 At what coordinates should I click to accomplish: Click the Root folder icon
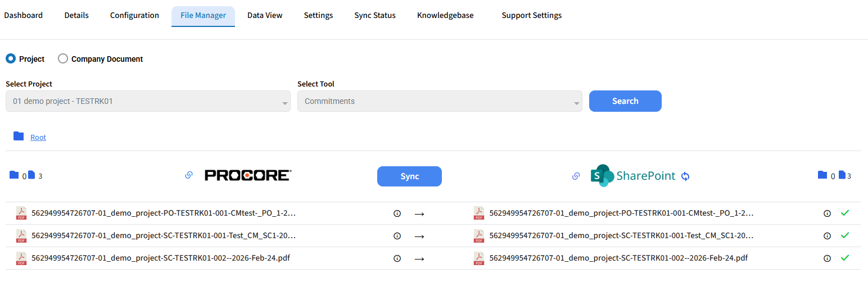click(19, 136)
